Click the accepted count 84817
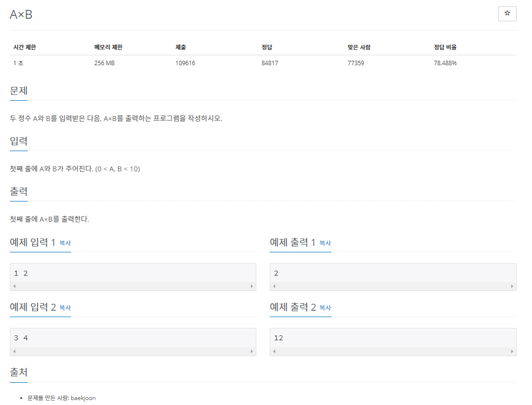The width and height of the screenshot is (532, 405). click(x=269, y=63)
